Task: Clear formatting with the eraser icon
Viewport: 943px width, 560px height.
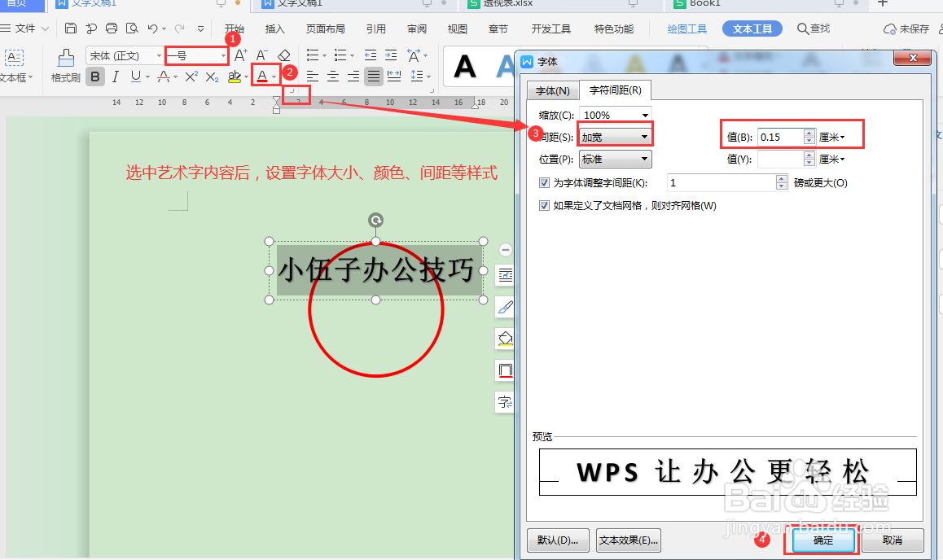Action: (x=285, y=55)
